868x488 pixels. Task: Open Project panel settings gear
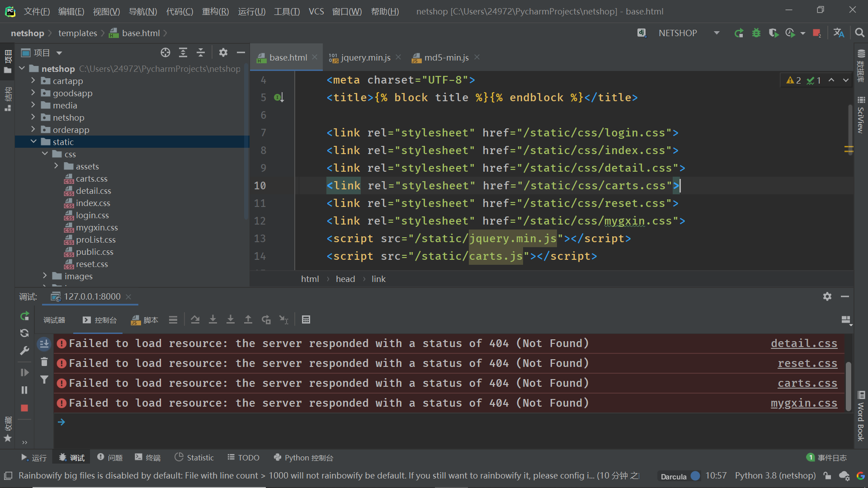tap(223, 53)
